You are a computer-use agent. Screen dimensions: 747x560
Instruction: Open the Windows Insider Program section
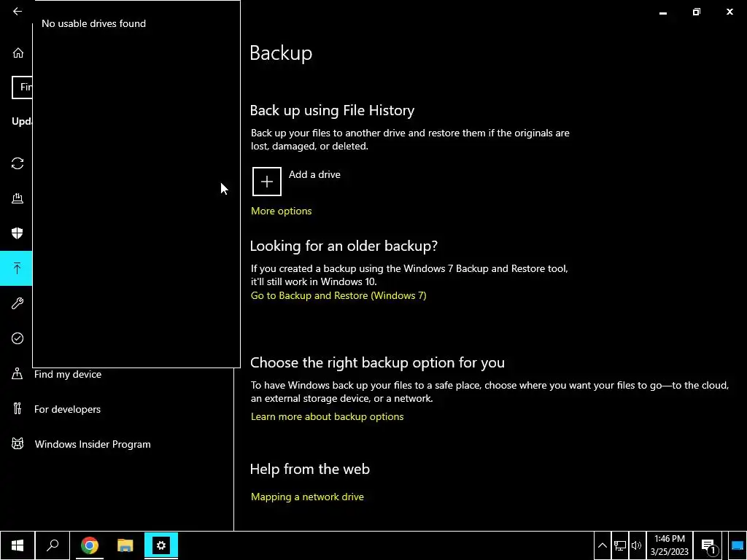pos(93,444)
